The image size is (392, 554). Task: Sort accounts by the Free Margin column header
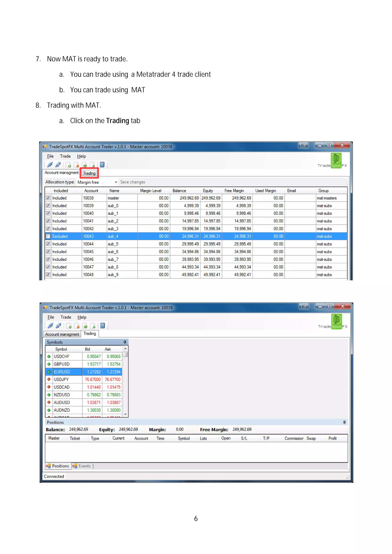click(x=237, y=191)
